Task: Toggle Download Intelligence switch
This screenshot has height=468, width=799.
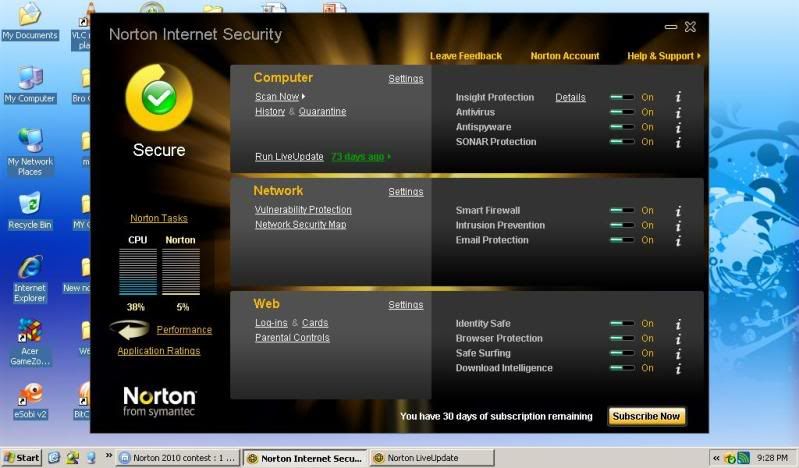Action: pyautogui.click(x=622, y=368)
